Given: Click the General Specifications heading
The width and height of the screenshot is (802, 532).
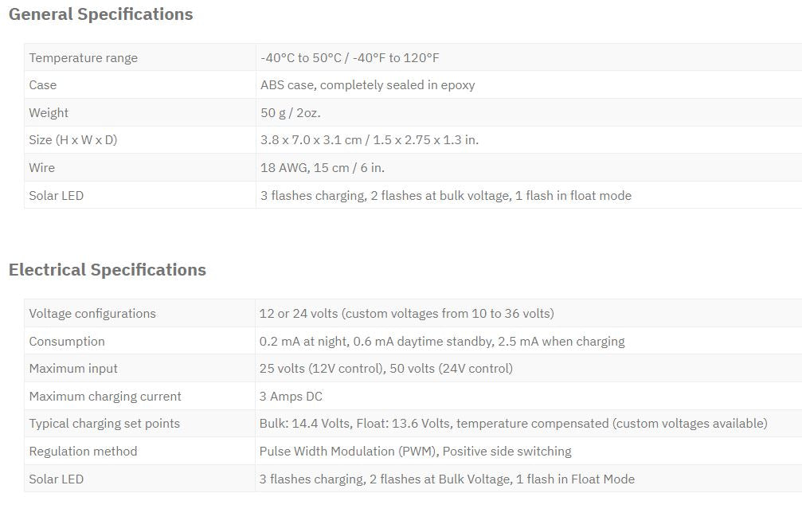Looking at the screenshot, I should click(101, 14).
